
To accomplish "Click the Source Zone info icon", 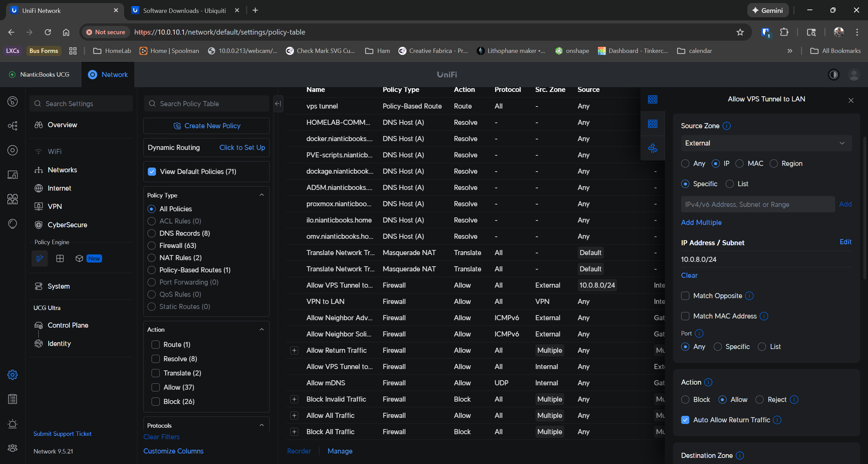I will coord(727,126).
